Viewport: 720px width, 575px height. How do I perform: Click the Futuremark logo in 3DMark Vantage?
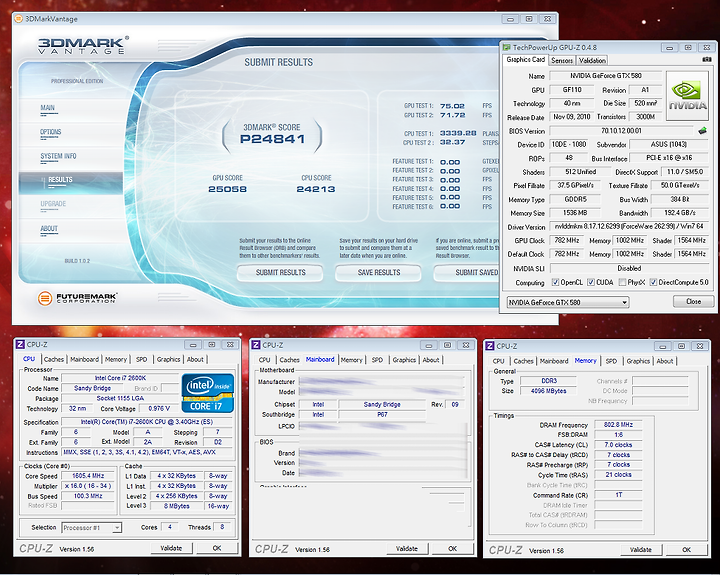point(77,299)
